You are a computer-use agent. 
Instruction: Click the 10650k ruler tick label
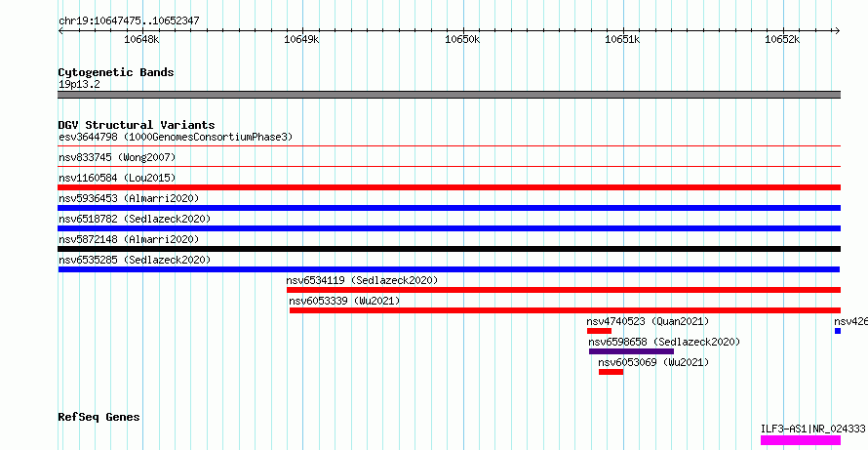point(463,39)
